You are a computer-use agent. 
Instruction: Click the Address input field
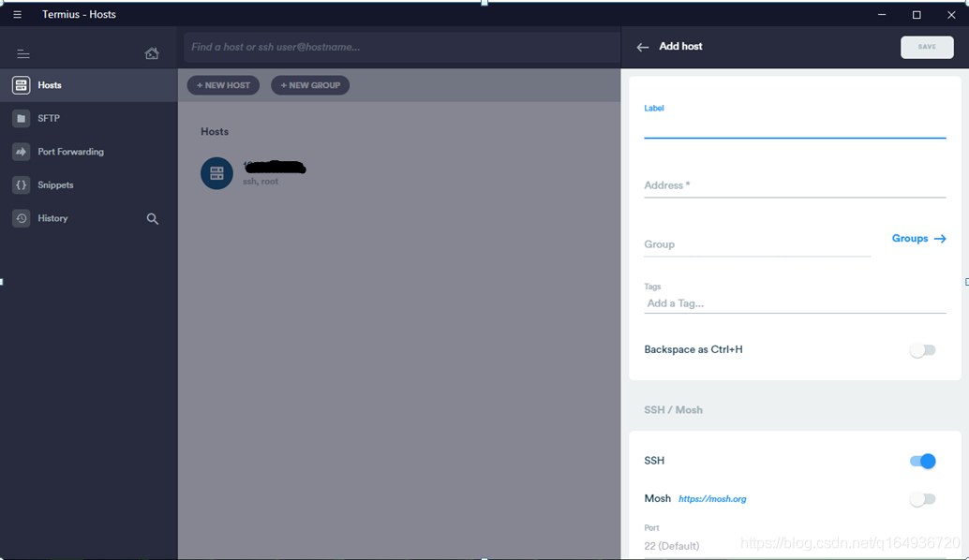pyautogui.click(x=795, y=185)
